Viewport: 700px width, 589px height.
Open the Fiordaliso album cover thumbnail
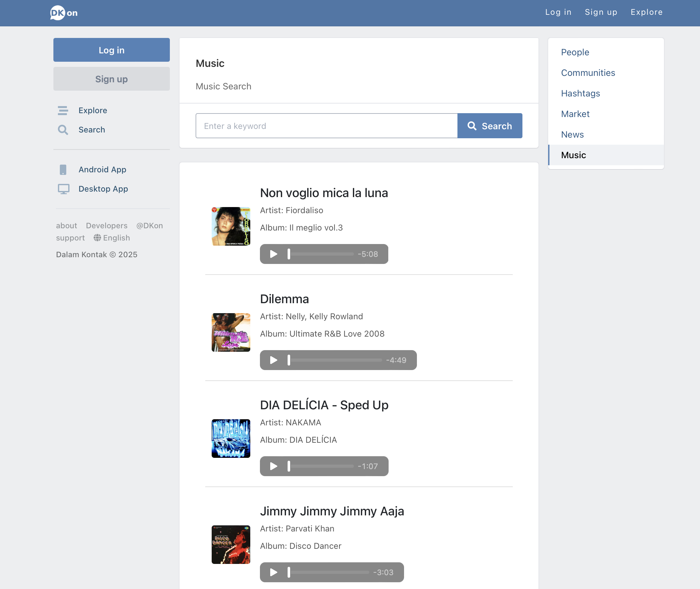(231, 226)
